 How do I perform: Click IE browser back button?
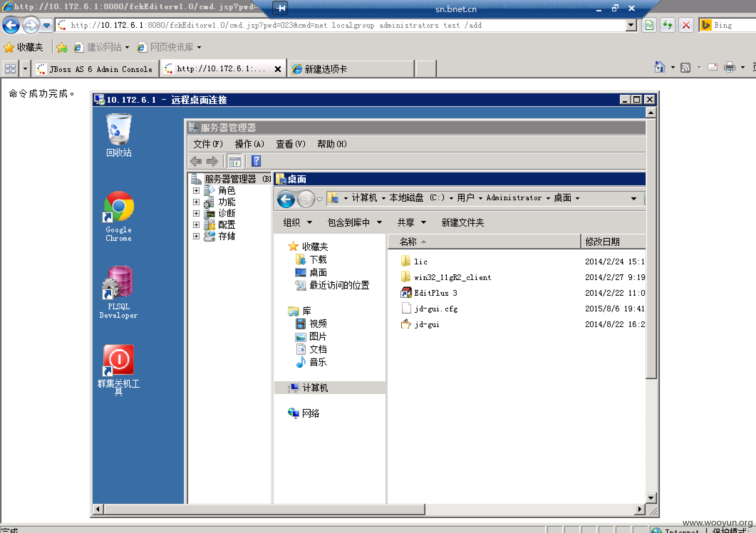point(11,25)
